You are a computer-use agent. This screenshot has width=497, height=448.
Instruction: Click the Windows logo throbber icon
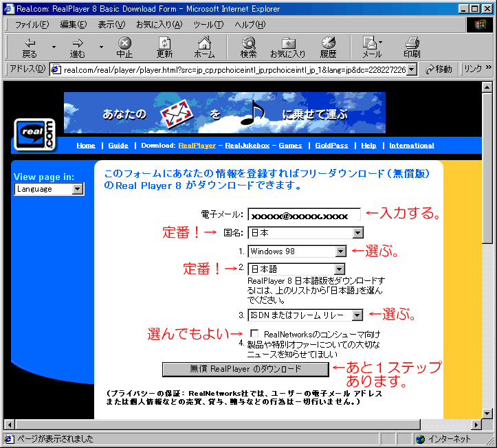coord(480,25)
